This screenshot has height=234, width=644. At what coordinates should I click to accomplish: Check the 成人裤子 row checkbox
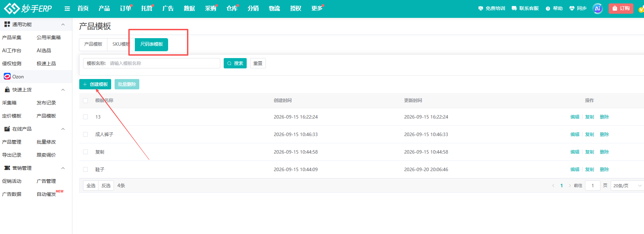[85, 134]
